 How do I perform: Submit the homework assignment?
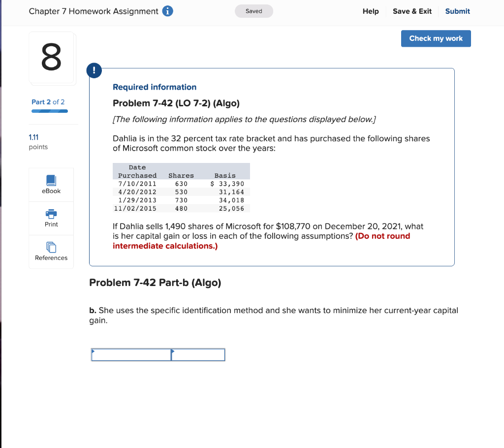click(457, 11)
